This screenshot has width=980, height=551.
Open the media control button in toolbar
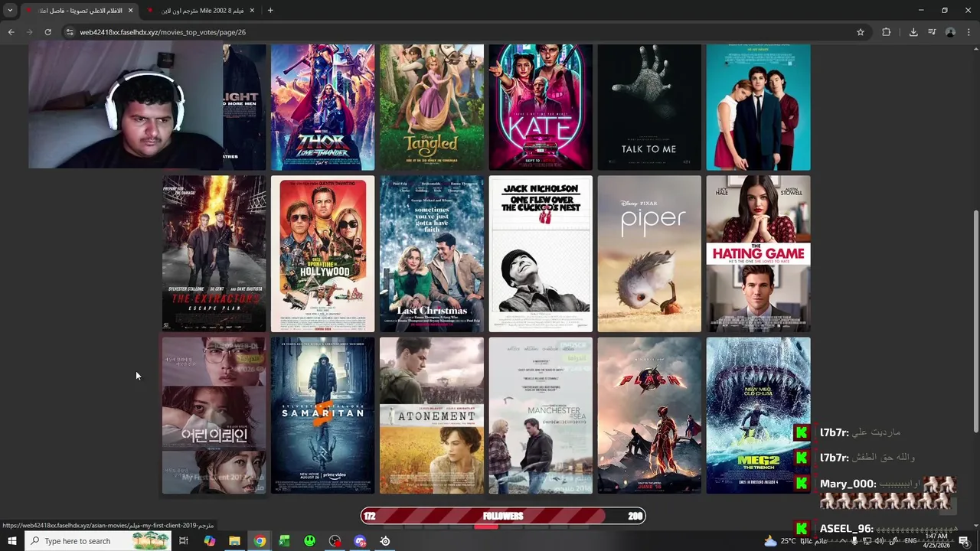click(x=932, y=32)
